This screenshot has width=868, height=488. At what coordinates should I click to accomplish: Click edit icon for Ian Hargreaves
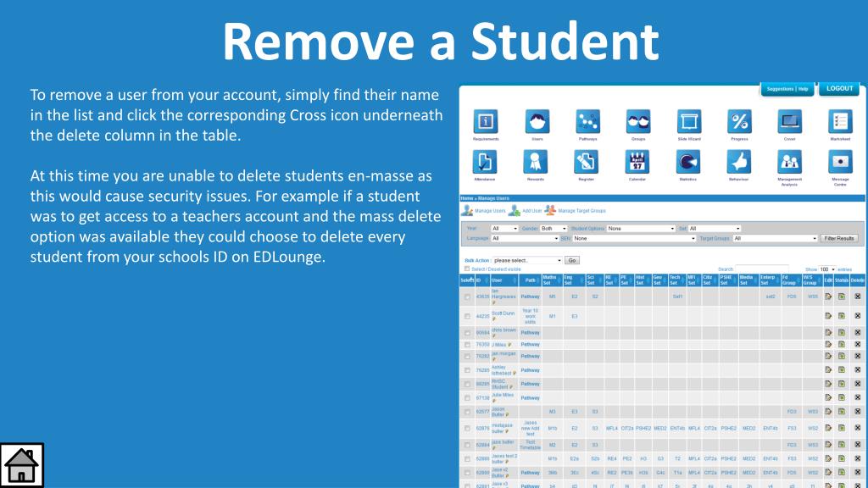[828, 297]
